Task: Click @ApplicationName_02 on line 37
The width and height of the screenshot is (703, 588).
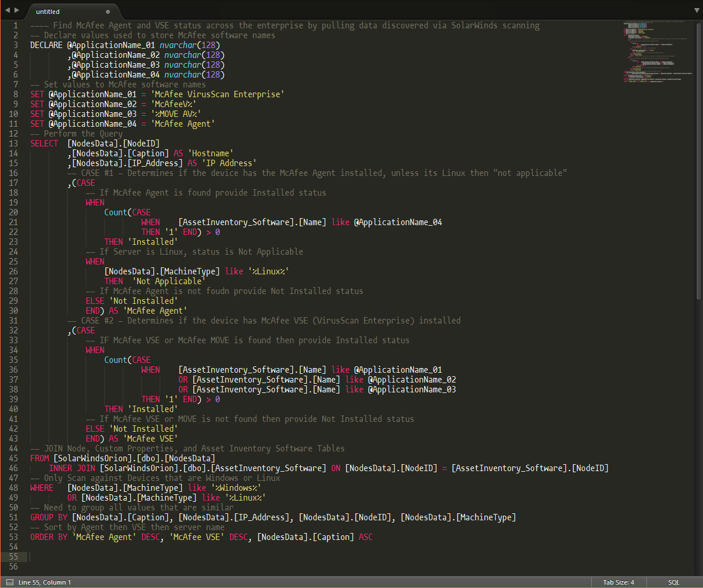Action: tap(412, 380)
